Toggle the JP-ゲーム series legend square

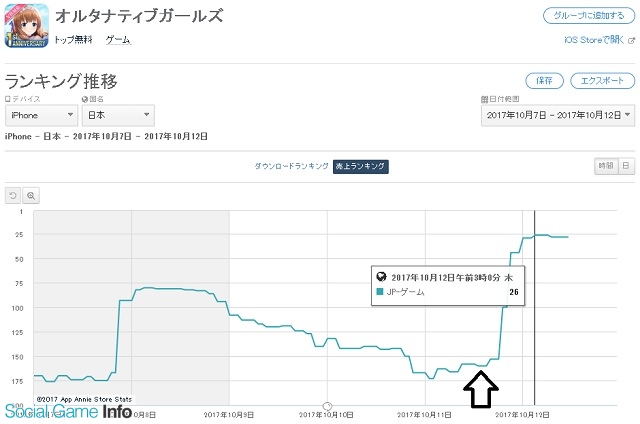coord(380,292)
